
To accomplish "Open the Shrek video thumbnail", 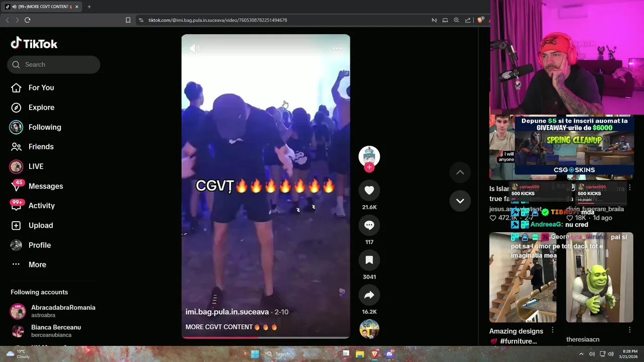I will [599, 277].
